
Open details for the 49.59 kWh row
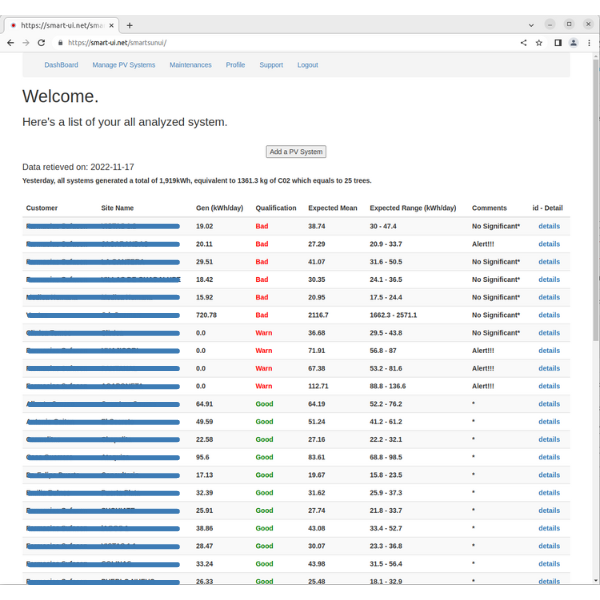click(549, 422)
